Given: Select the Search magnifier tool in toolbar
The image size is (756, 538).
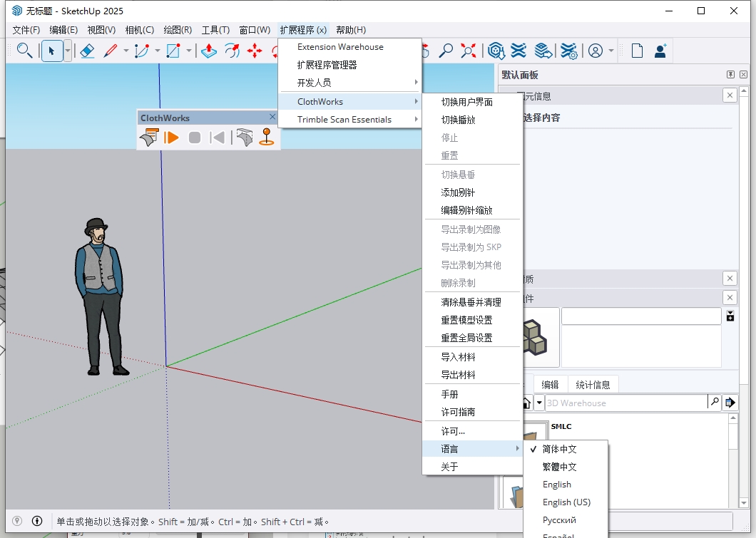Looking at the screenshot, I should [24, 51].
